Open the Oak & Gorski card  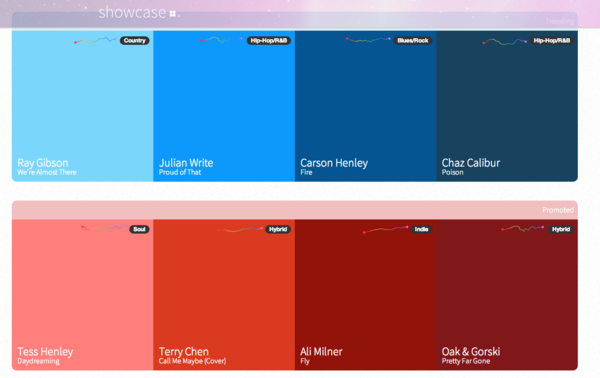507,295
